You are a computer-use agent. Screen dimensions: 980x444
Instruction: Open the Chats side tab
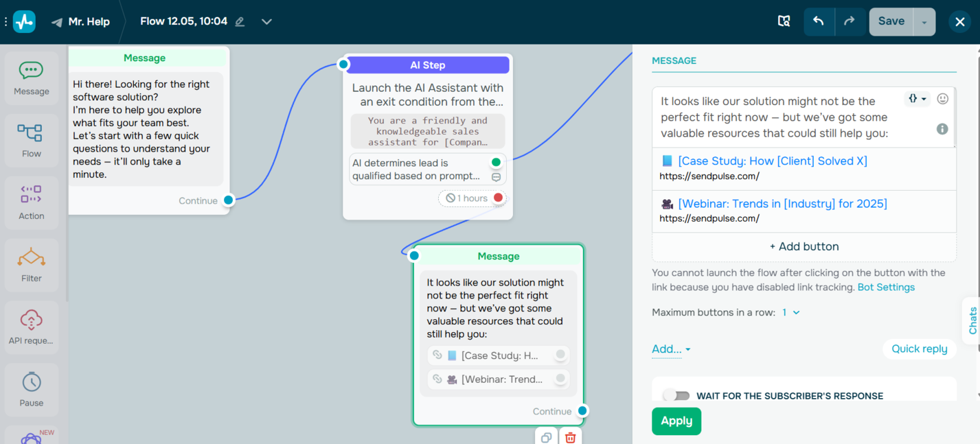972,320
